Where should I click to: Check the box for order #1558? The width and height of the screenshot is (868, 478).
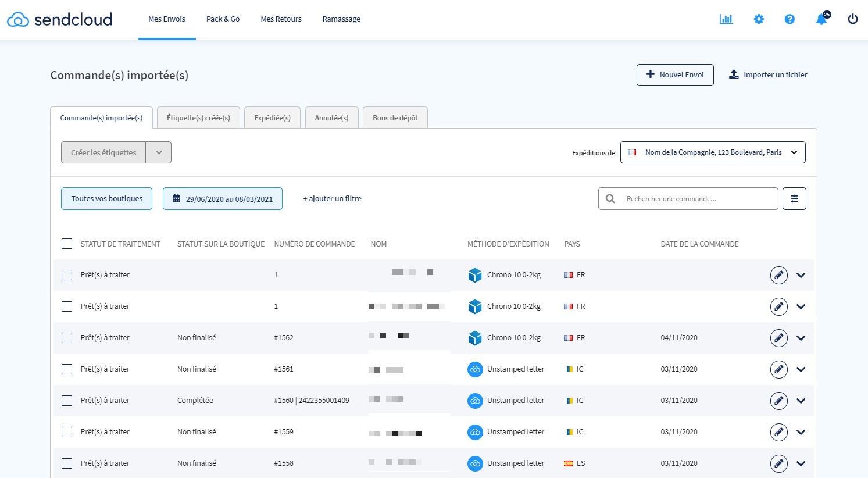click(67, 463)
